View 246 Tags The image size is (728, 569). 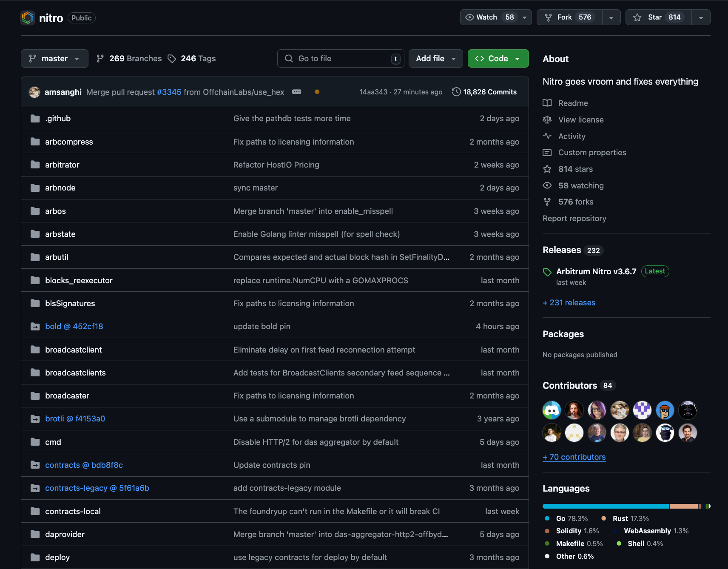point(192,59)
